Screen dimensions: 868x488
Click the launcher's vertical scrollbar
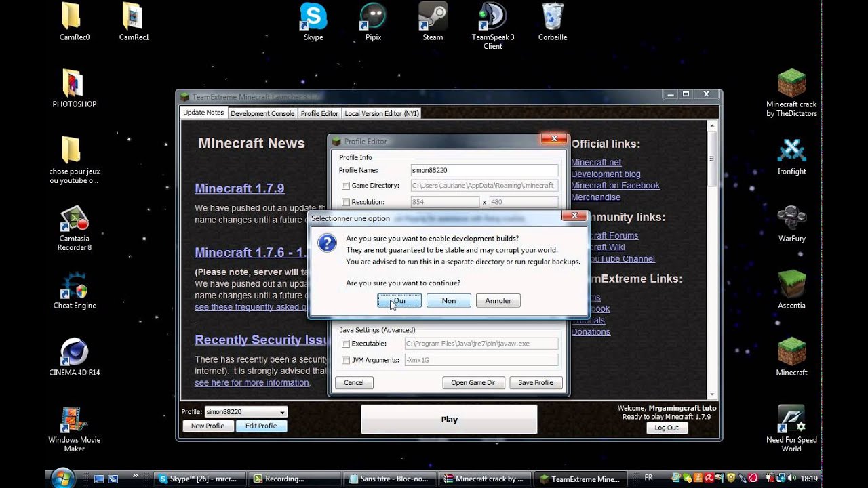[712, 259]
